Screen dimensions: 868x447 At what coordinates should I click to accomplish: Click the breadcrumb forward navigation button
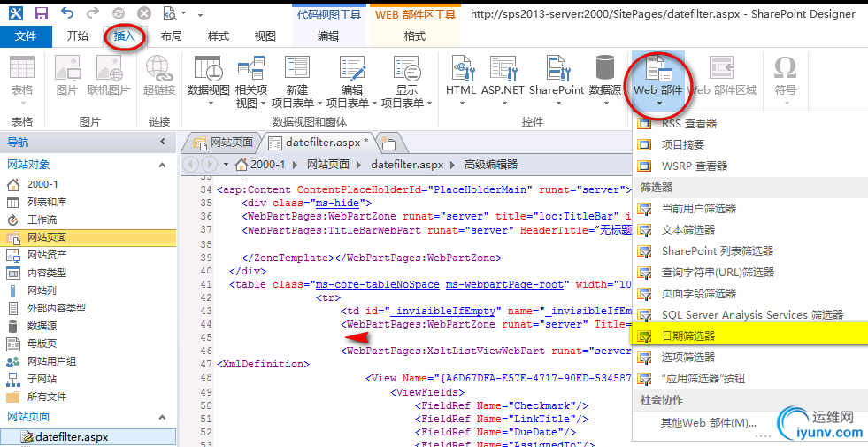209,165
